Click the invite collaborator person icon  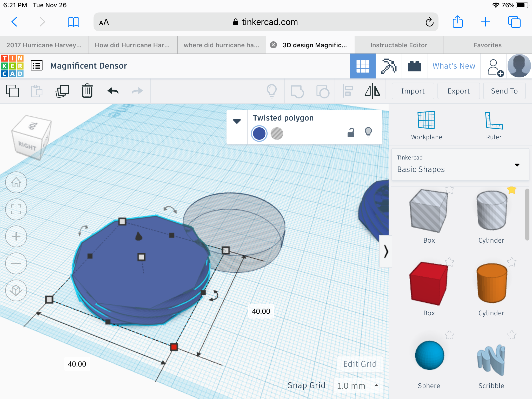495,68
